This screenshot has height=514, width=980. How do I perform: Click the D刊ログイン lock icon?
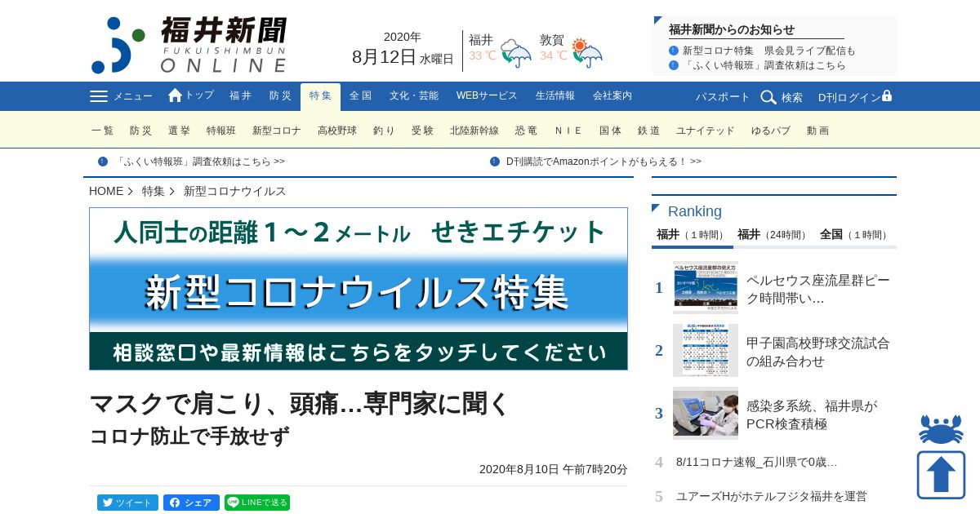coord(887,95)
